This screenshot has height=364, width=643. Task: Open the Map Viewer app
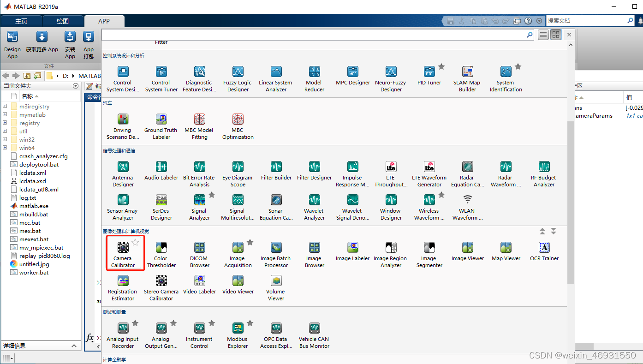[506, 252]
